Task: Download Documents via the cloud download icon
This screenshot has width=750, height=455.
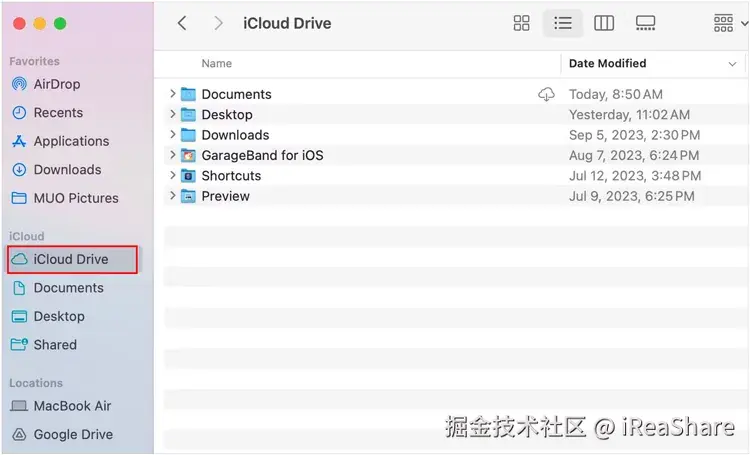Action: click(546, 94)
